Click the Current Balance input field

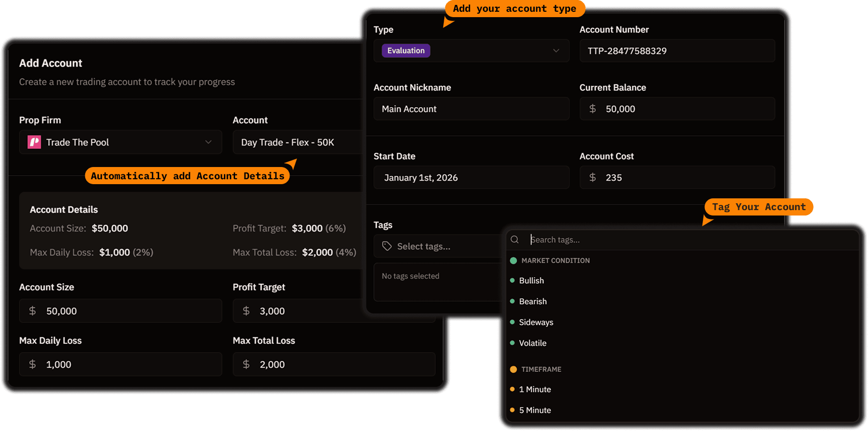tap(677, 109)
